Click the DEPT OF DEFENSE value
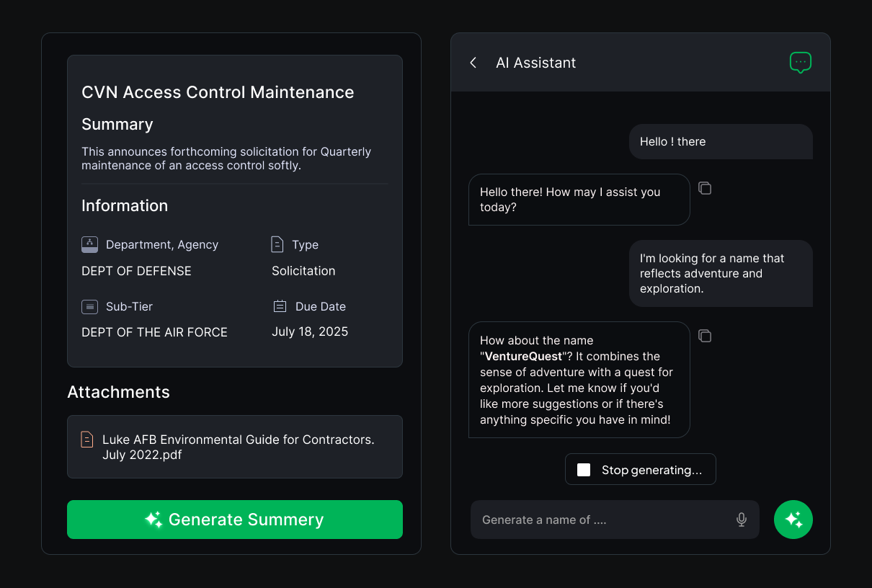Image resolution: width=872 pixels, height=588 pixels. coord(136,271)
